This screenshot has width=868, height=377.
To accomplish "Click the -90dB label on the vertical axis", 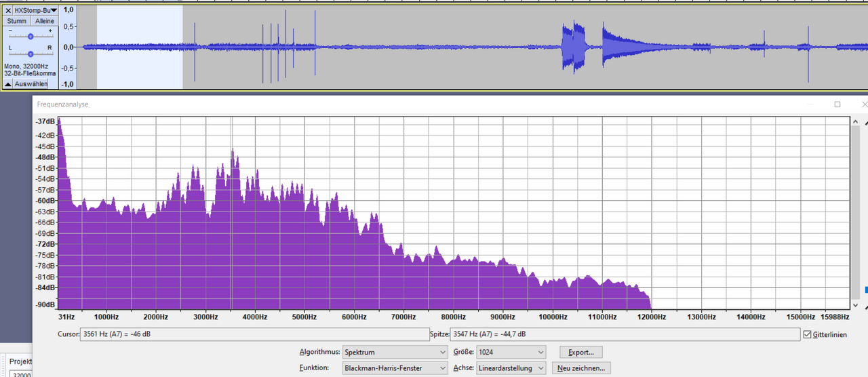I will point(45,304).
